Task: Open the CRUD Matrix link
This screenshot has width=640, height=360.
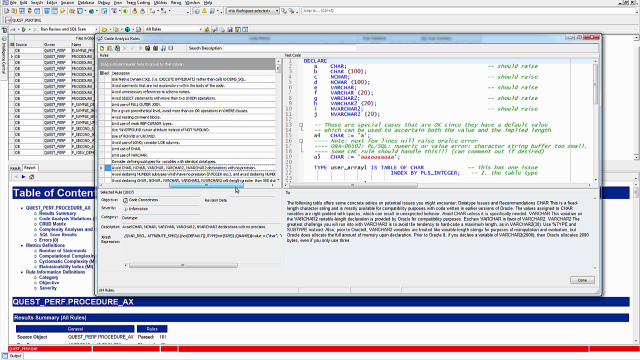Action: [x=52, y=224]
